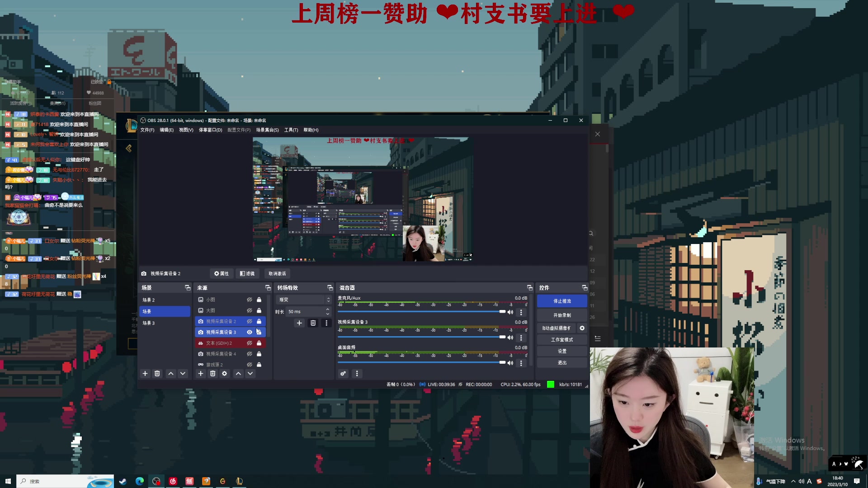
Task: Move the selected source up in the list
Action: (238, 374)
